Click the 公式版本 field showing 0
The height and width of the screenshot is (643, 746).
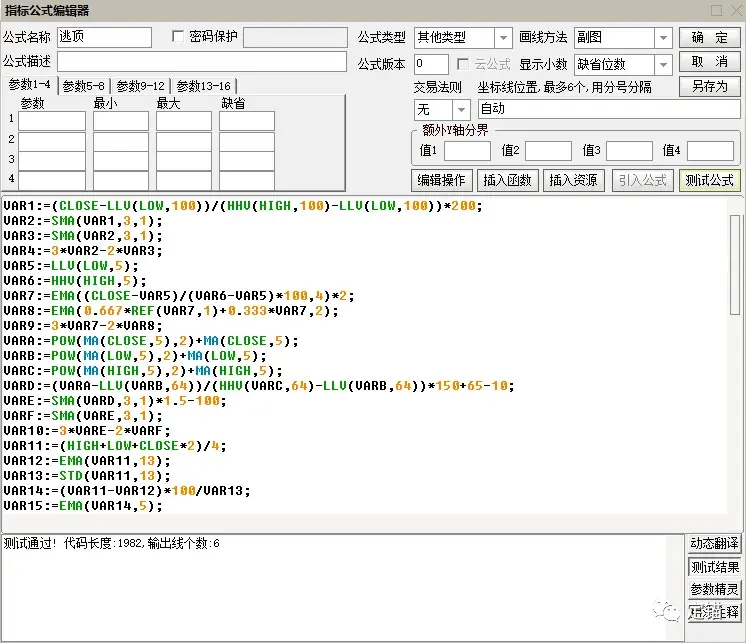(431, 64)
